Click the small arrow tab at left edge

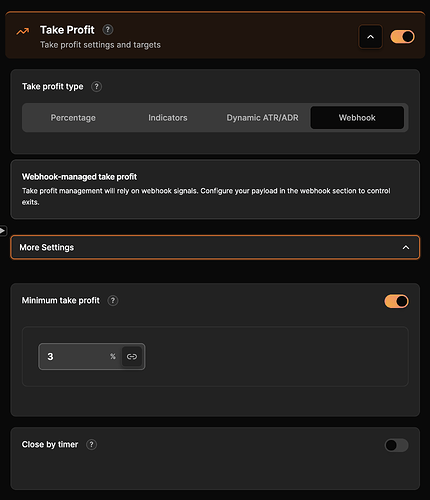(3, 230)
